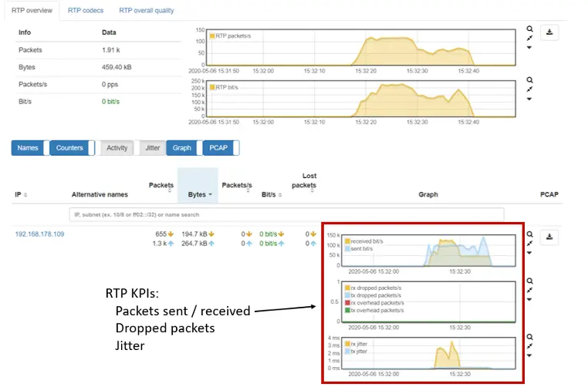Click the 194.7 kB received bytes cell
The width and height of the screenshot is (588, 387).
(x=198, y=234)
